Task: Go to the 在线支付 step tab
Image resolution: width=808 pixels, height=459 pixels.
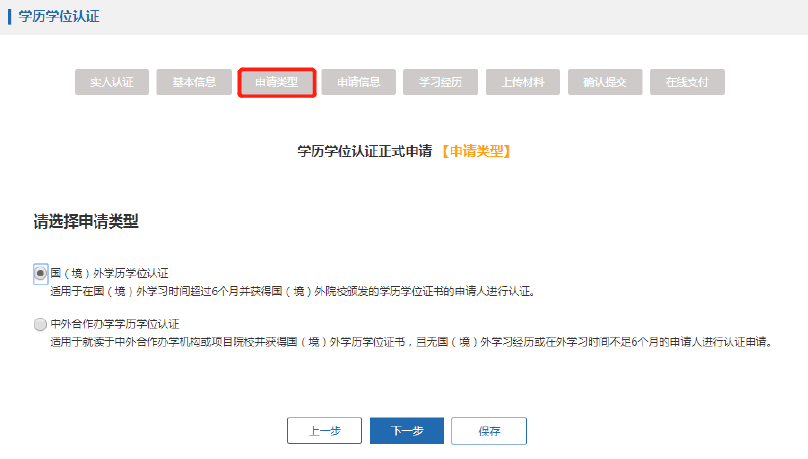Action: [687, 82]
